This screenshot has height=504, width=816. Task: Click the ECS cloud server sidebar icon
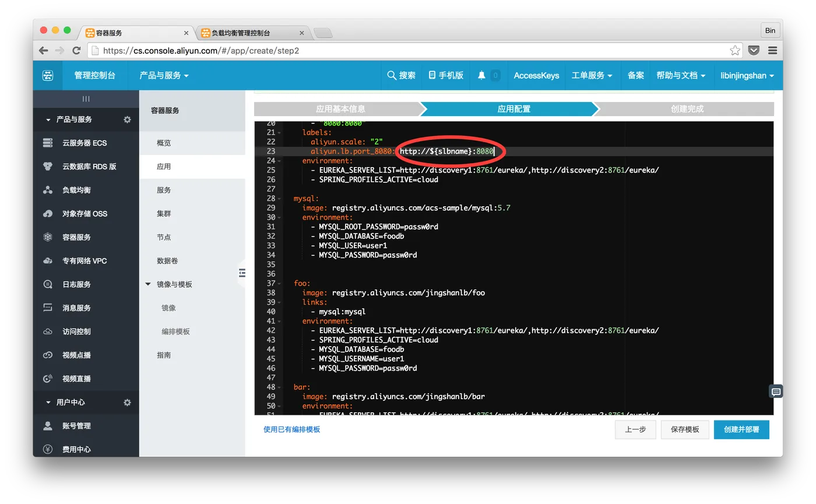tap(48, 143)
